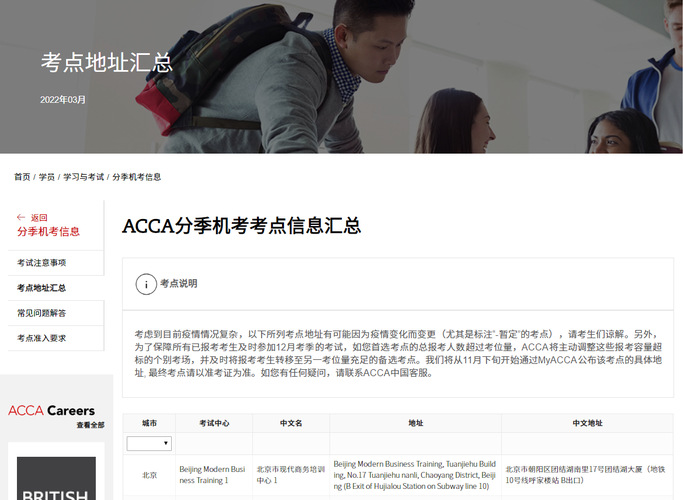
Task: Open 考试注意事项 in the sidebar menu
Action: (42, 263)
